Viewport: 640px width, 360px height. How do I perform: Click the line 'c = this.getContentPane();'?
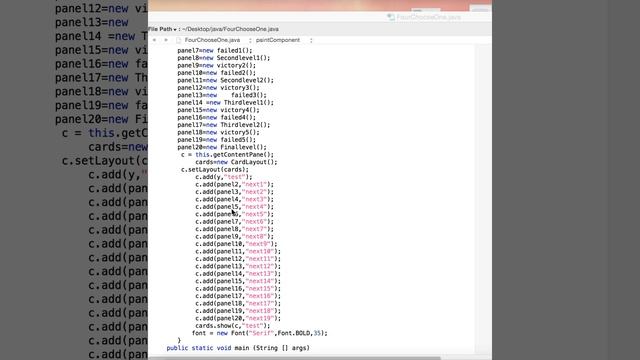(x=227, y=155)
